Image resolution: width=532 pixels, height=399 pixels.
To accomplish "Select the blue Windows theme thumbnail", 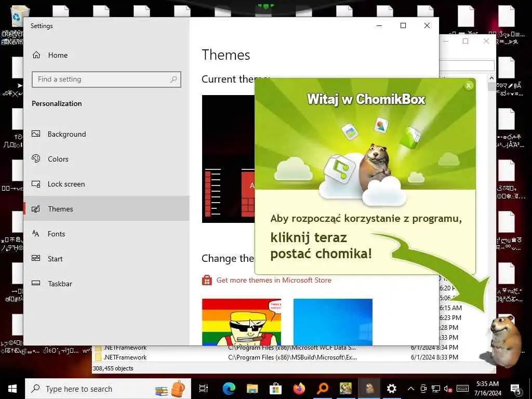I will (333, 322).
